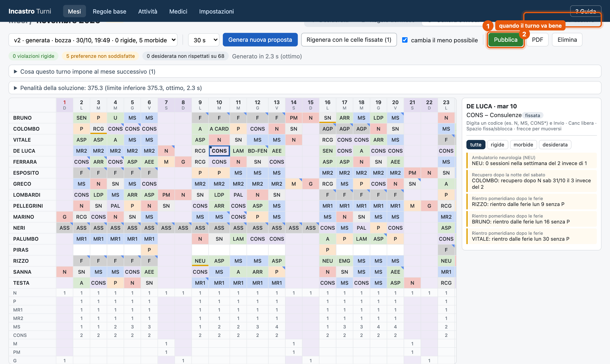This screenshot has height=364, width=610.
Task: Click the fissata tag in detail panel
Action: pos(533,115)
